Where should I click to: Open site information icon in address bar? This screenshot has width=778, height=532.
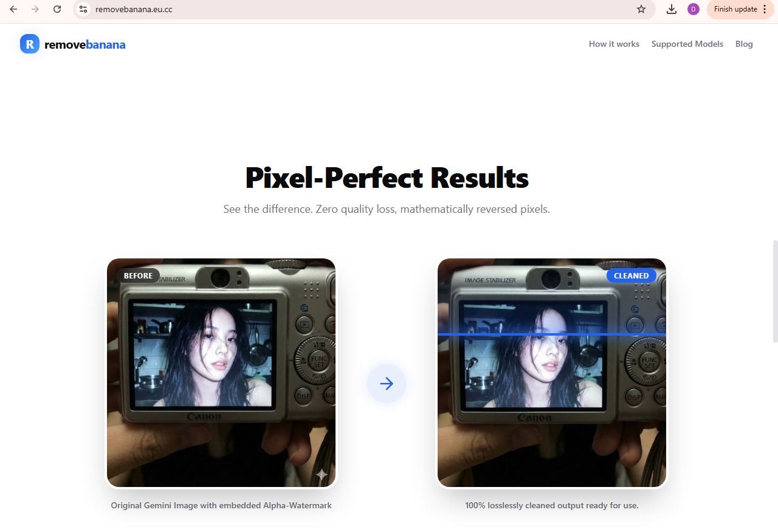[84, 9]
